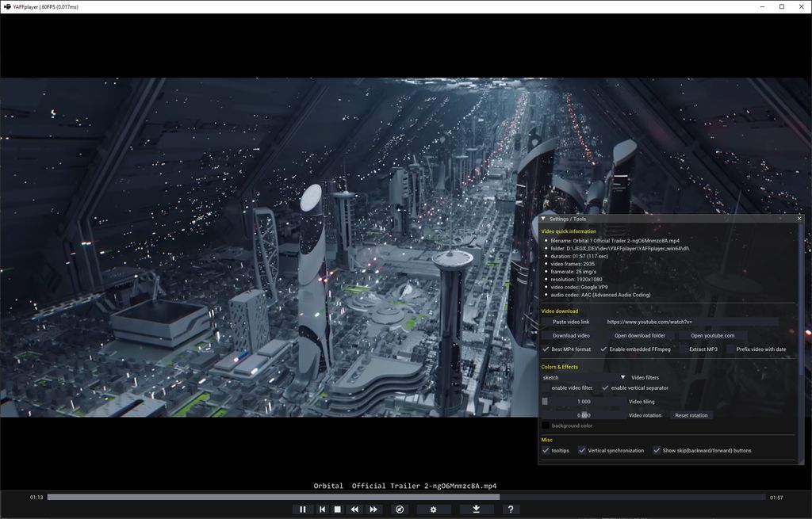Screen dimensions: 812x519
Task: Click the Open youtube.com button
Action: tap(713, 335)
